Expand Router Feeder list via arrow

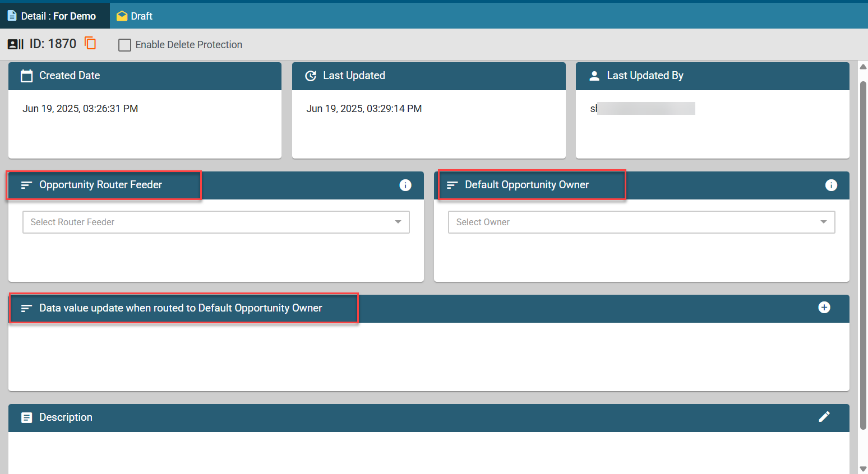coord(398,222)
